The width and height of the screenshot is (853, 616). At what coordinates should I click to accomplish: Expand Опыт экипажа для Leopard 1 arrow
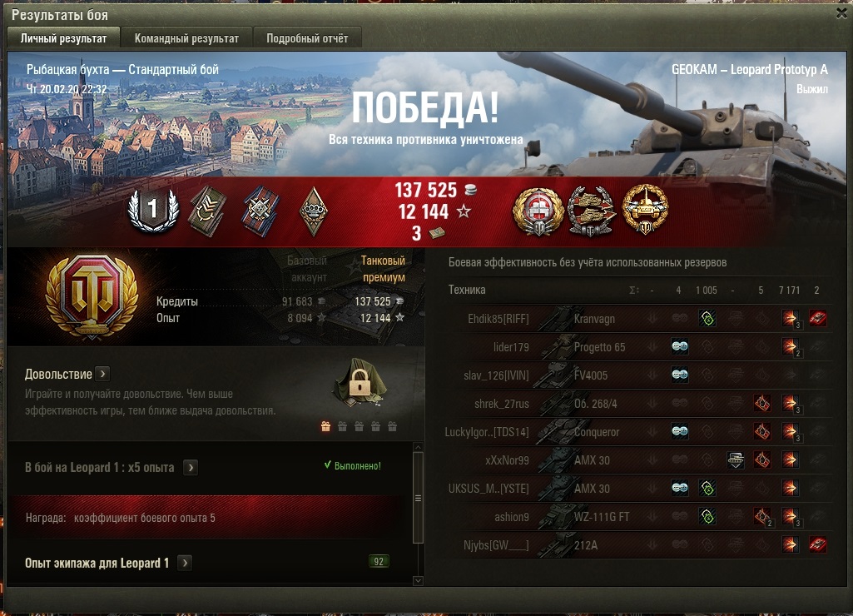tap(185, 563)
